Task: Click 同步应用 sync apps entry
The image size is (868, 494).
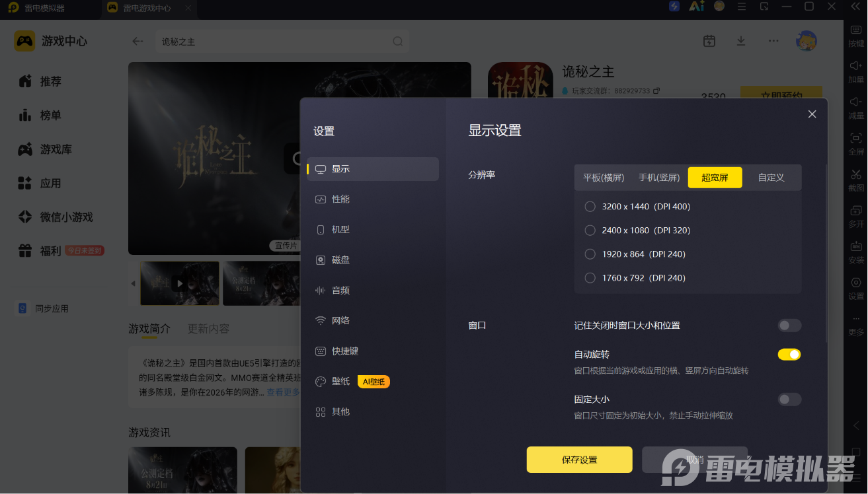Action: [43, 308]
